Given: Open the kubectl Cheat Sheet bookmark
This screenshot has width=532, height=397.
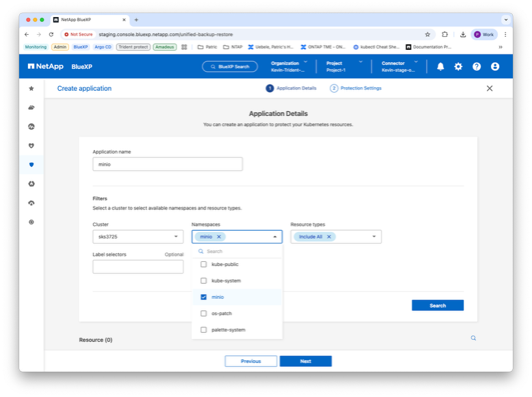Looking at the screenshot, I should point(376,47).
